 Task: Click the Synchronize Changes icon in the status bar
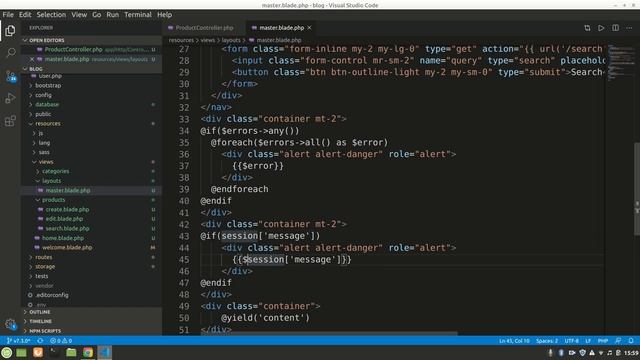40,340
